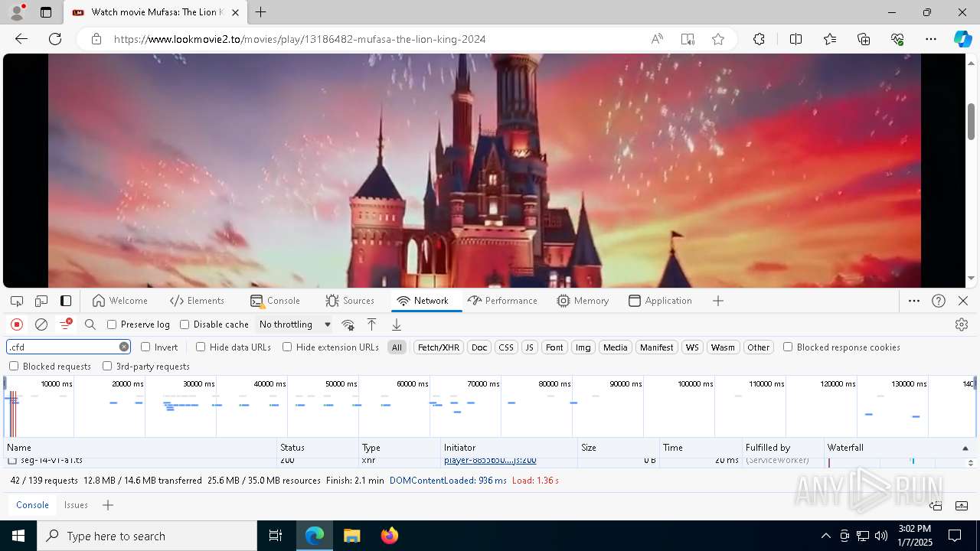The height and width of the screenshot is (551, 980).
Task: Enable Blocked requests checkbox
Action: [x=14, y=367]
